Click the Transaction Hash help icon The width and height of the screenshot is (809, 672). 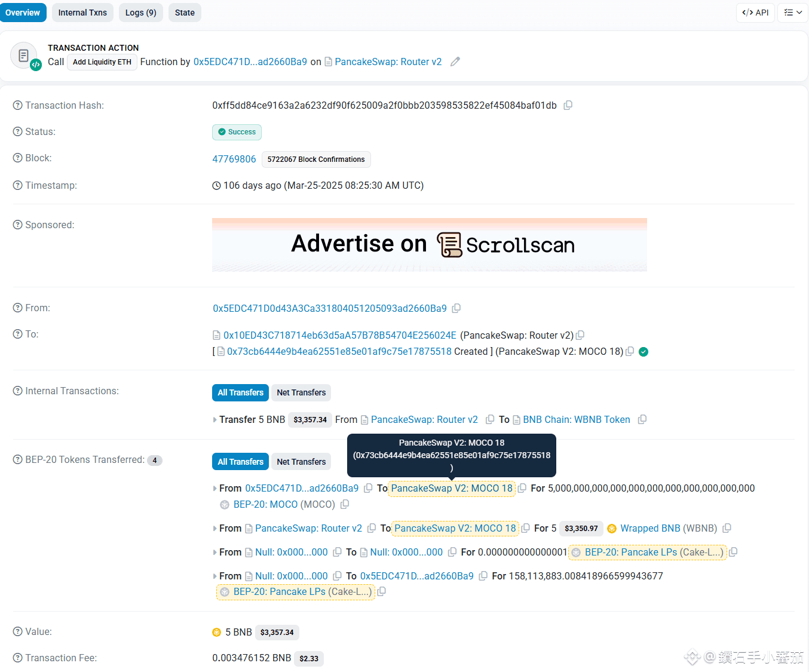[18, 105]
